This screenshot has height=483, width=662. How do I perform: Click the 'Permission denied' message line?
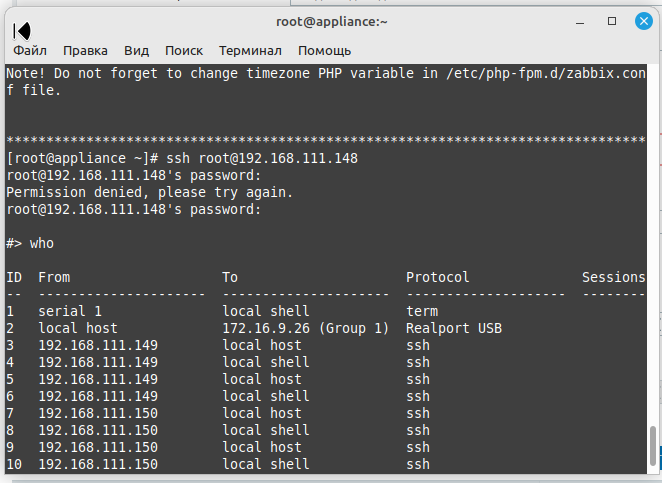(x=149, y=192)
